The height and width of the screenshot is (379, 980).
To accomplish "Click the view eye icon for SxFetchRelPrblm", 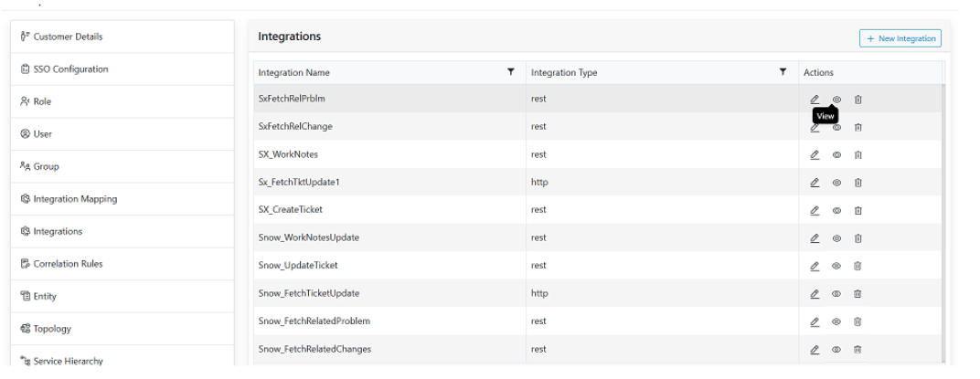I will click(x=836, y=100).
